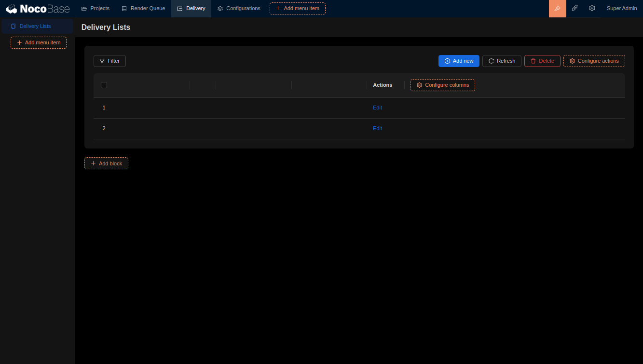Click the NocoBase logo
This screenshot has height=364, width=643.
point(37,8)
